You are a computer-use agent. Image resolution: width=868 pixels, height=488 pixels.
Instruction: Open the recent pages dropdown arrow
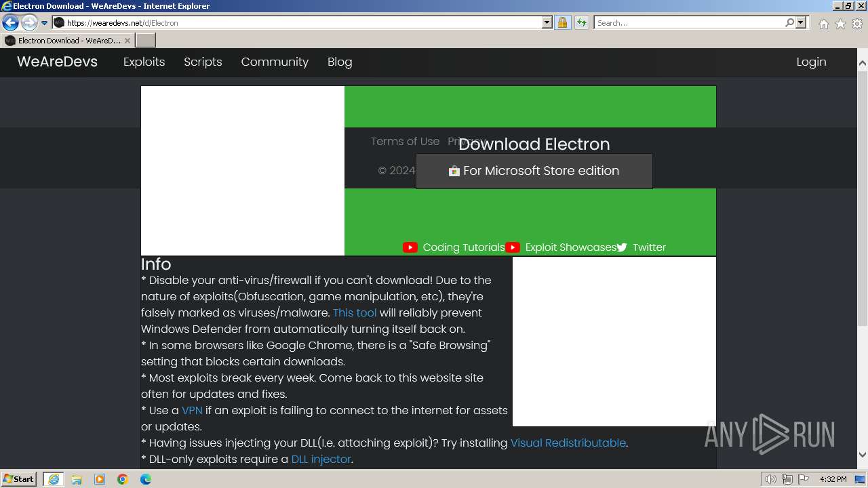click(44, 23)
